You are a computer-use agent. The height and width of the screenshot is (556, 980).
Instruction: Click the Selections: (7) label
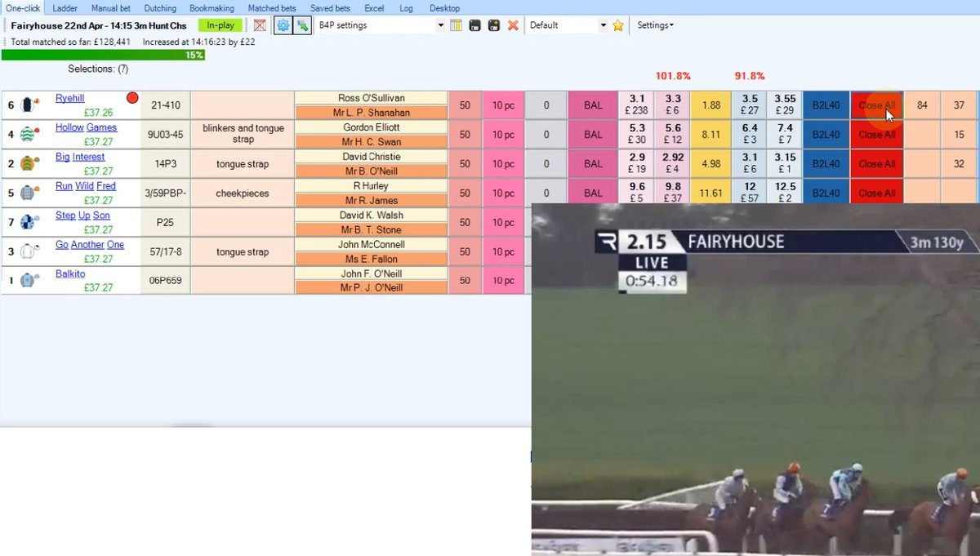point(98,69)
